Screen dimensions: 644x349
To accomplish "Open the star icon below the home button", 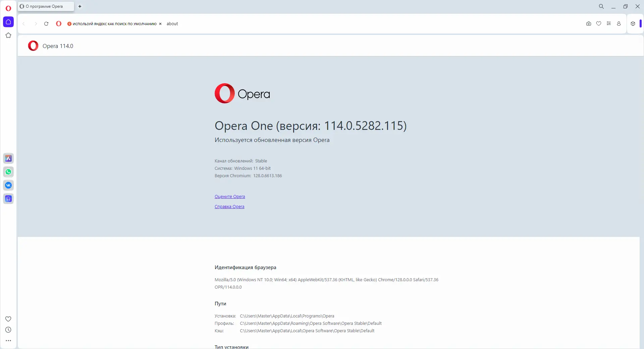I will coord(8,35).
